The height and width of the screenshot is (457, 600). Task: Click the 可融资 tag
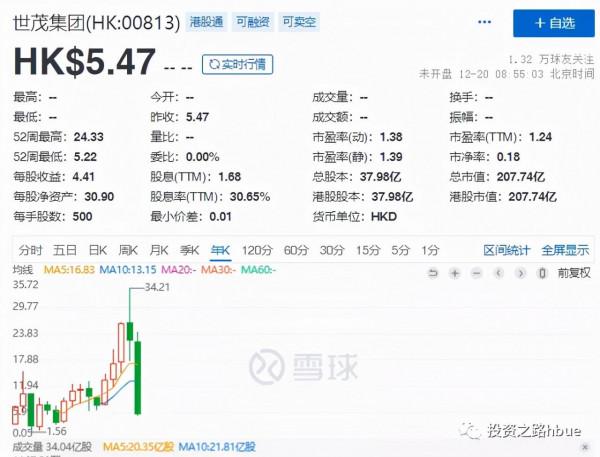click(x=253, y=22)
